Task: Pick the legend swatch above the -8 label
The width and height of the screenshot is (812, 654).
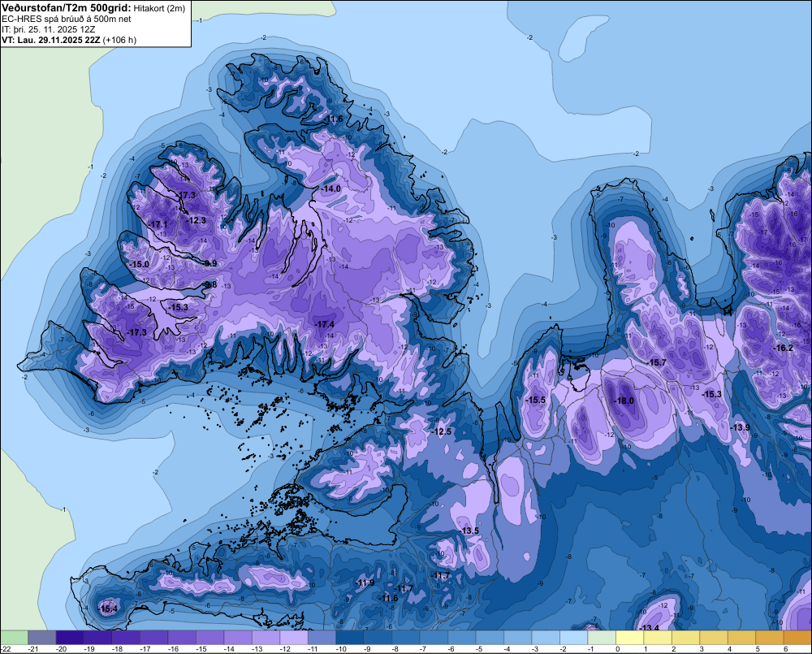Action: [405, 637]
